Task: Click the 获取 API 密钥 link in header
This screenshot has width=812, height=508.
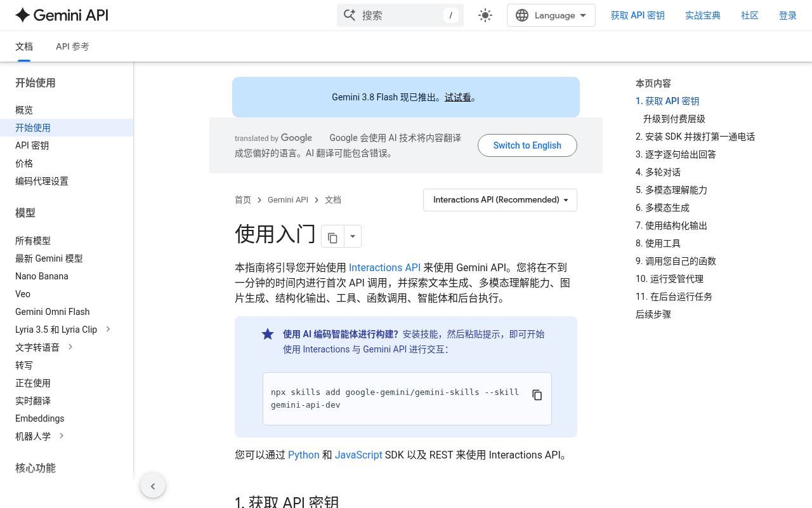Action: (638, 15)
